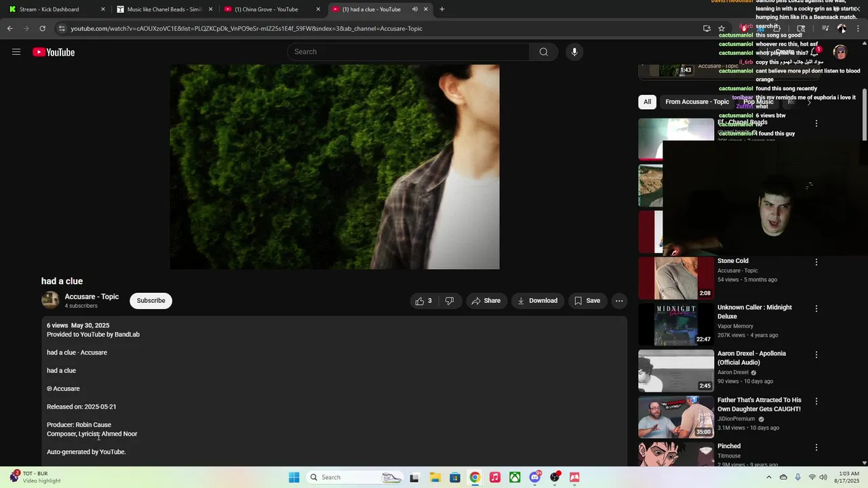868x488 pixels.
Task: Open Accusare - Topic channel avatar
Action: pos(50,300)
